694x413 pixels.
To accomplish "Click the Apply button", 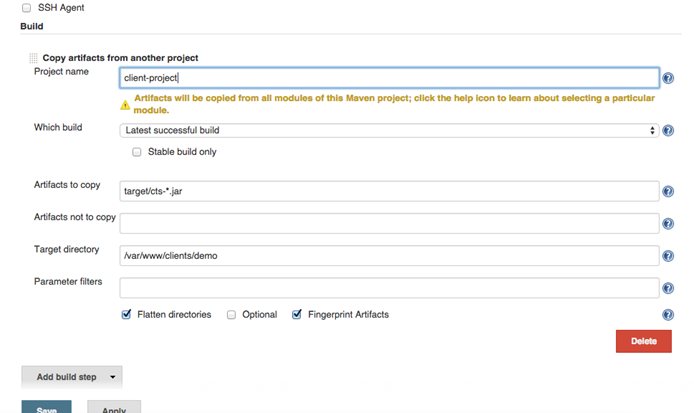I will pyautogui.click(x=113, y=408).
